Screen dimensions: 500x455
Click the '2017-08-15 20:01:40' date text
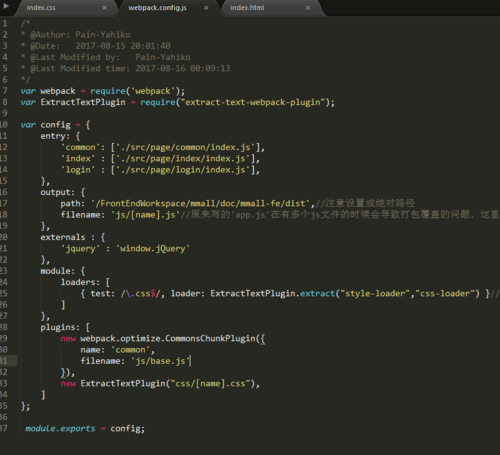tap(123, 46)
